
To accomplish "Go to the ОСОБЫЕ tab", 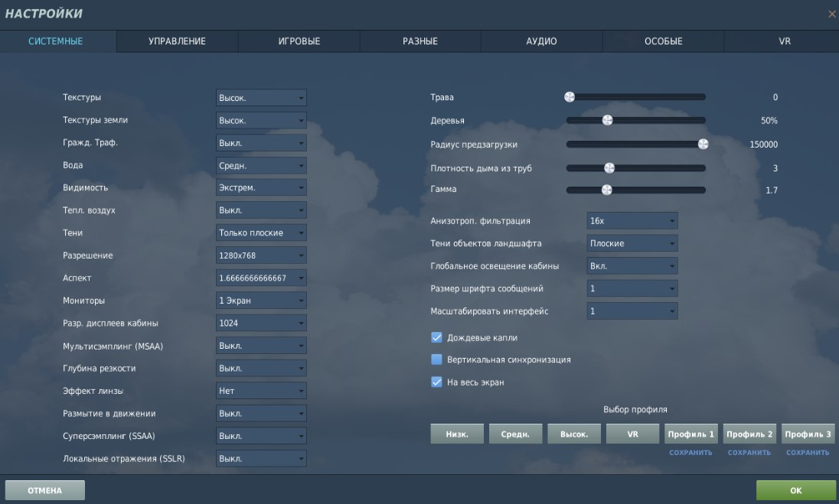I will coord(663,41).
